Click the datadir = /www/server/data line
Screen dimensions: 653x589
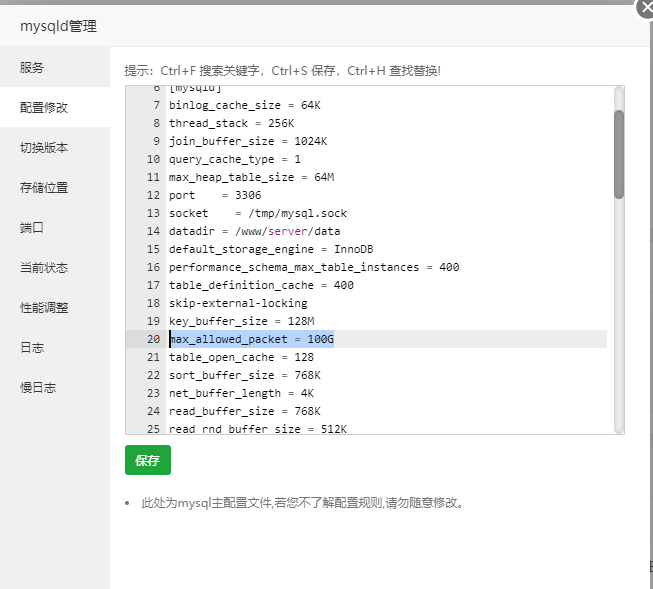coord(254,231)
